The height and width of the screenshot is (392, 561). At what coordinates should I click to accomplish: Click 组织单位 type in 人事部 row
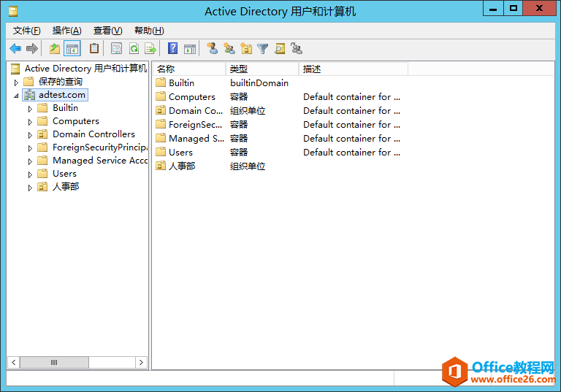[x=248, y=166]
